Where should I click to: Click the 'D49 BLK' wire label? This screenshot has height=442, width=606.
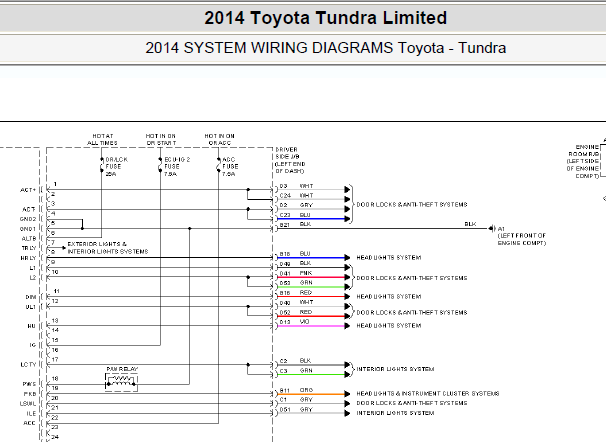pyautogui.click(x=295, y=264)
